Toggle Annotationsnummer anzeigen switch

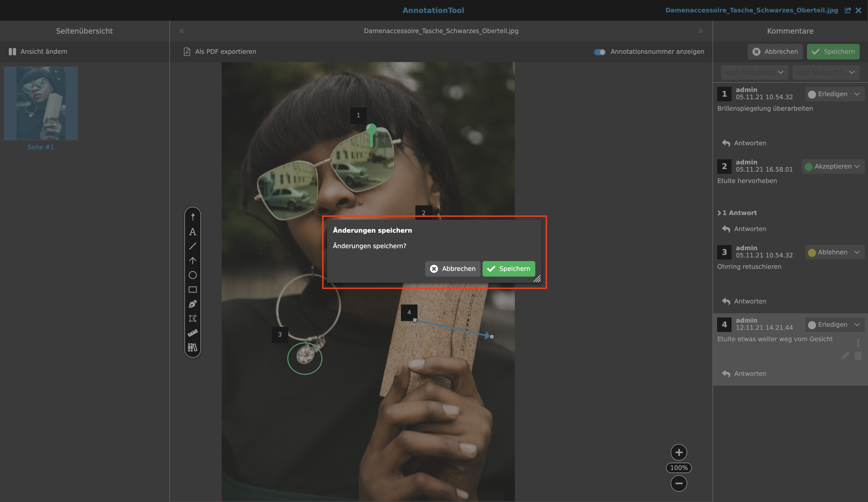point(600,52)
